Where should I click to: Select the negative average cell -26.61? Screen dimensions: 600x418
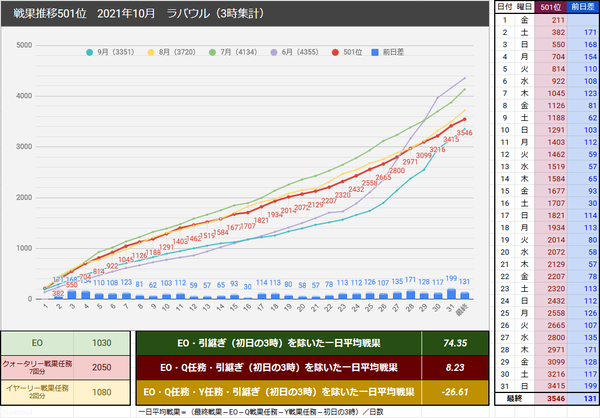(455, 392)
